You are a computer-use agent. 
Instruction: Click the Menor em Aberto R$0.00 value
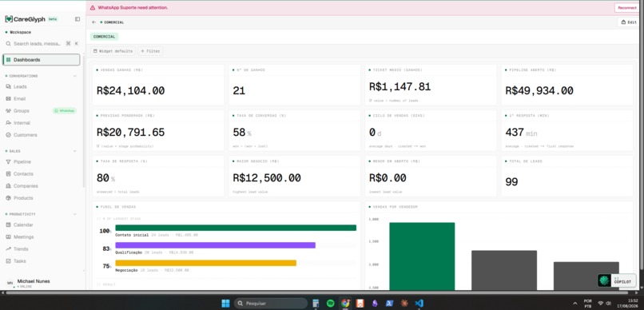pos(388,178)
